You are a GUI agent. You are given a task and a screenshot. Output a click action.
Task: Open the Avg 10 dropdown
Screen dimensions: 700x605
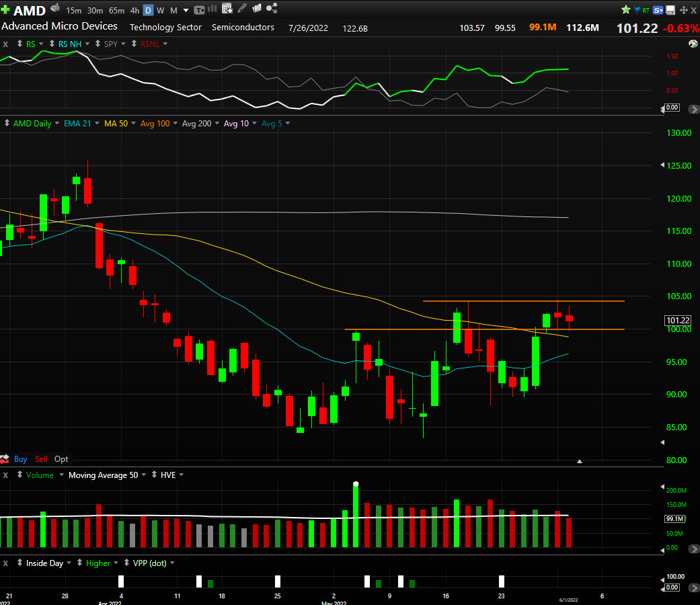click(x=254, y=123)
